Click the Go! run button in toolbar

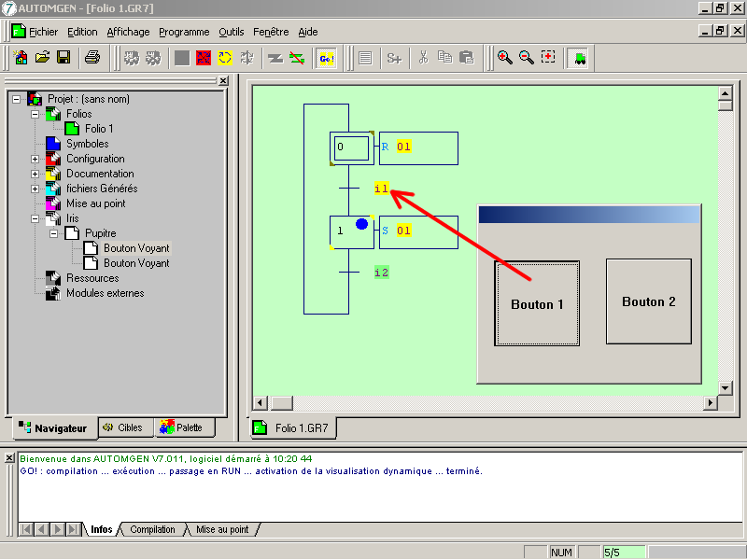326,58
